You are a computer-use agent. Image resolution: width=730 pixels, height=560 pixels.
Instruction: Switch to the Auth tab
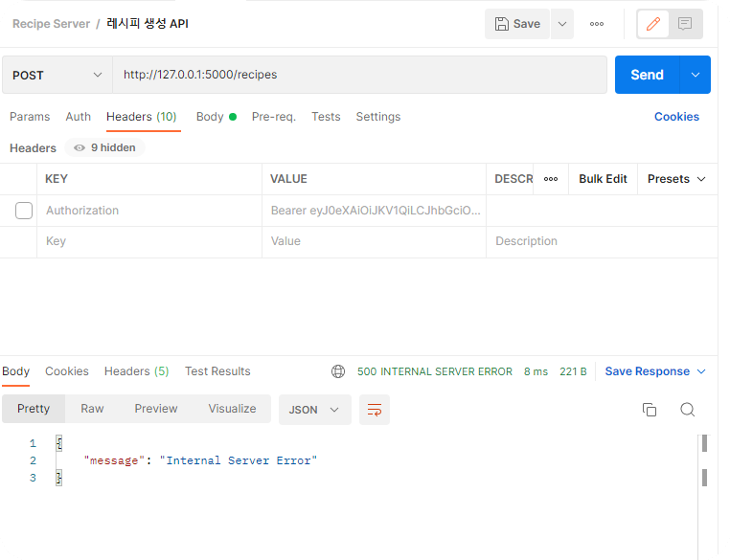[x=79, y=117]
